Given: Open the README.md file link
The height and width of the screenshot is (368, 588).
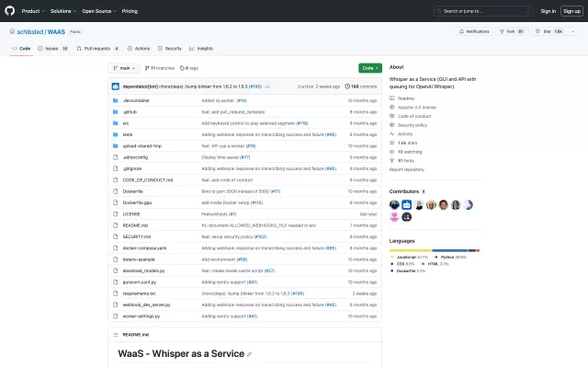Looking at the screenshot, I should coord(136,224).
